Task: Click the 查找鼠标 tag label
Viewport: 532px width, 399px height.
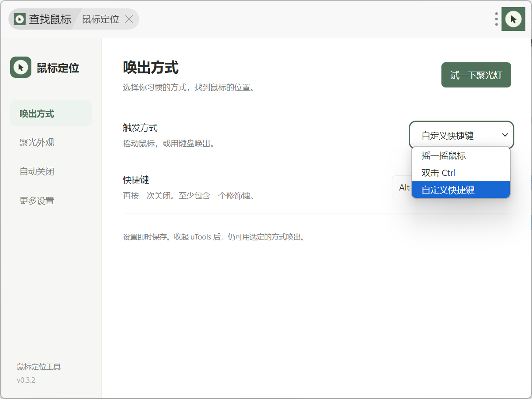Action: click(50, 19)
